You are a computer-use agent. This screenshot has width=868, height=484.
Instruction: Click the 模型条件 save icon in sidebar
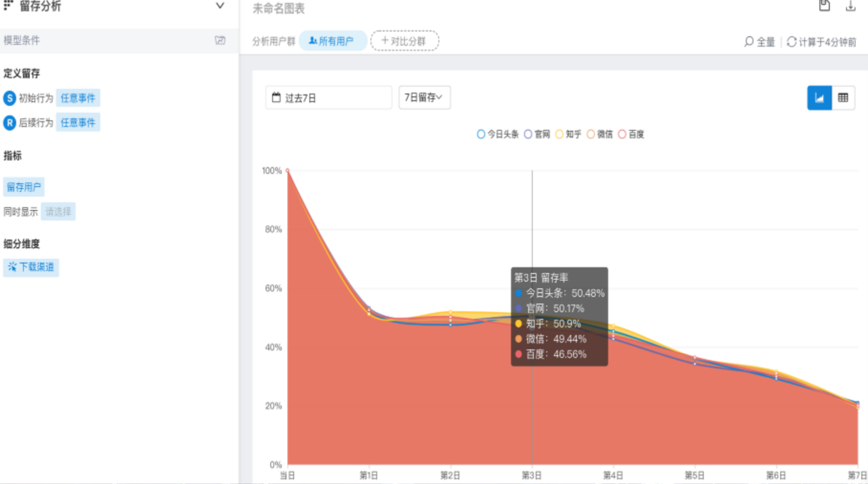pos(220,40)
